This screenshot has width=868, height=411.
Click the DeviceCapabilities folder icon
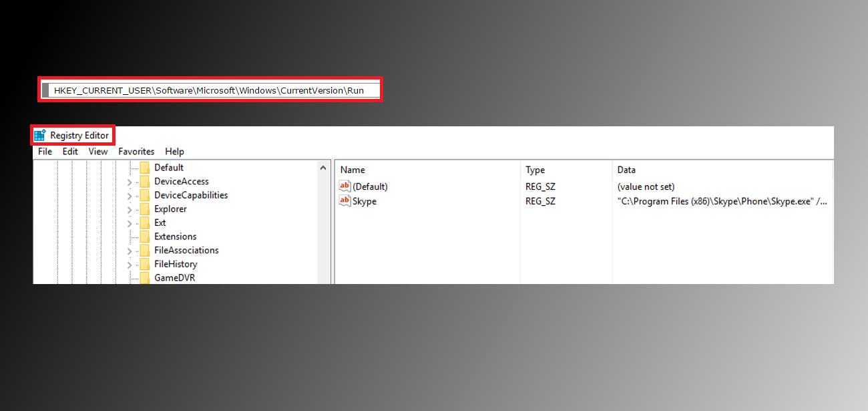tap(145, 195)
